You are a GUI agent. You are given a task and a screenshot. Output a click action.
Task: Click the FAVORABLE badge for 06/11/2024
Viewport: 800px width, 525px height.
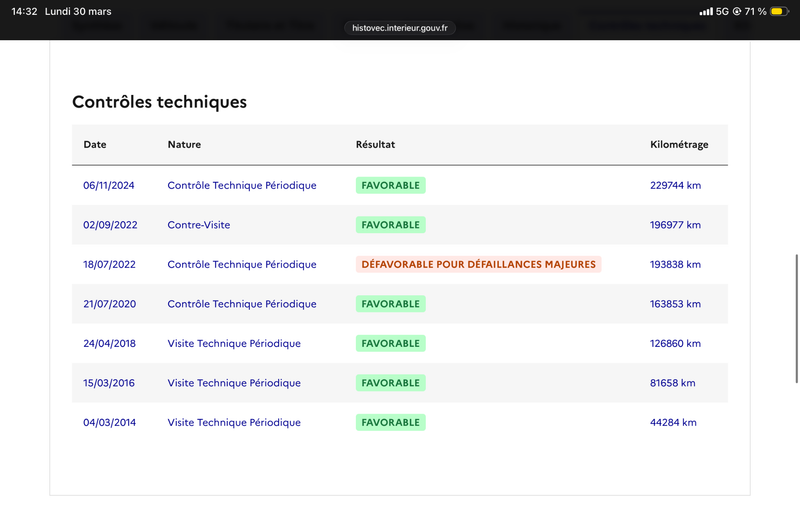point(390,185)
